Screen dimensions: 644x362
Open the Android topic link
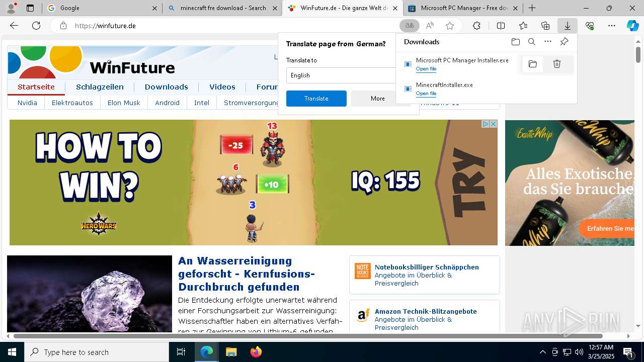tap(167, 103)
